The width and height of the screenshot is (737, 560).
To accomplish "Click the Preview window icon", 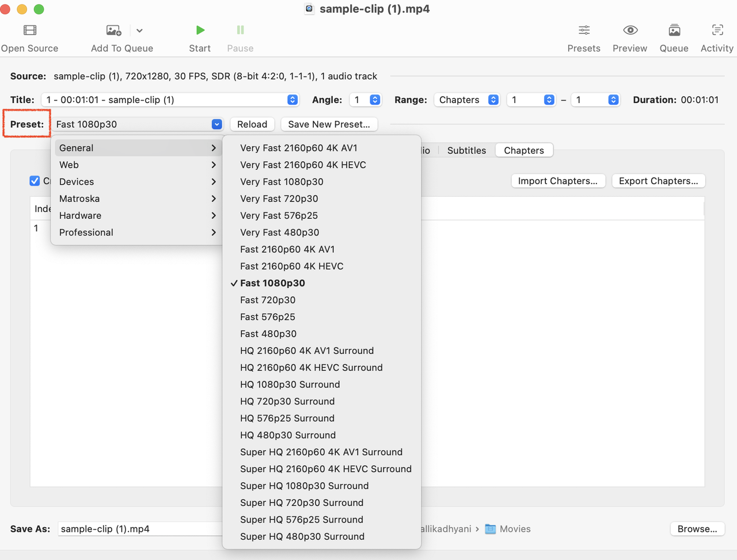I will click(629, 30).
